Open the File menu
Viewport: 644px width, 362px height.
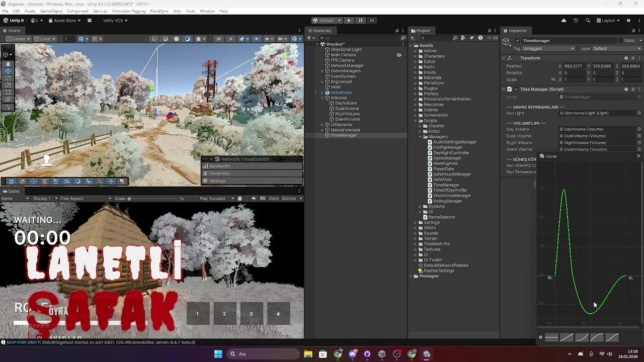click(5, 11)
